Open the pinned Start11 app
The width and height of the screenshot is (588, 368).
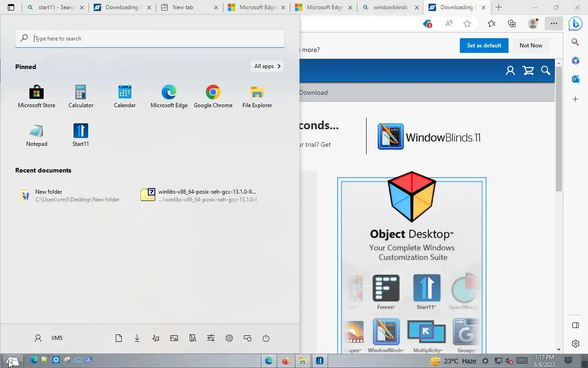click(81, 136)
